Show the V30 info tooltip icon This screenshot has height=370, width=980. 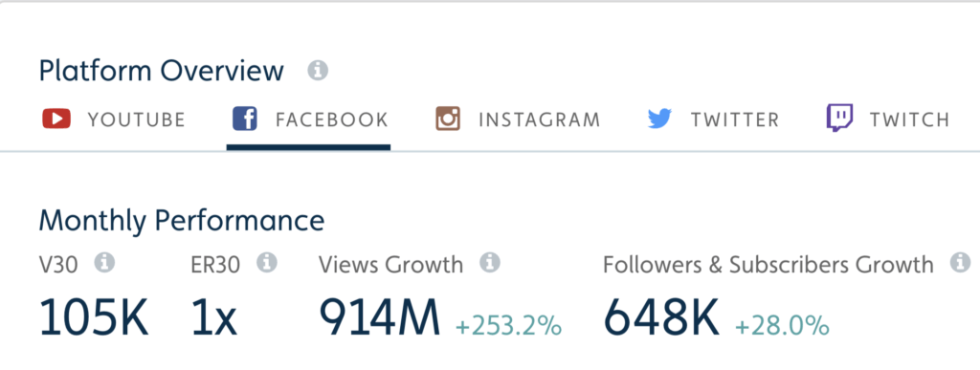pos(104,263)
